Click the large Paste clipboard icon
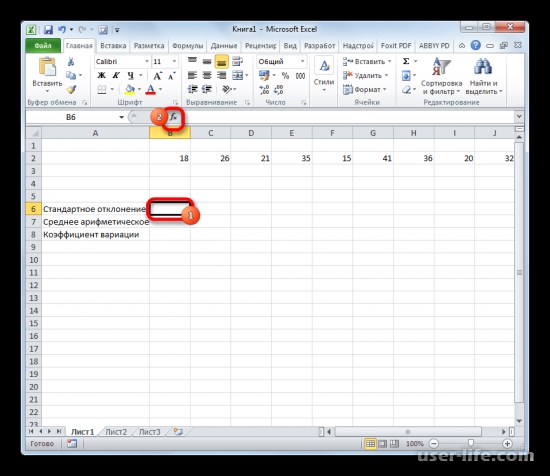 [x=47, y=67]
